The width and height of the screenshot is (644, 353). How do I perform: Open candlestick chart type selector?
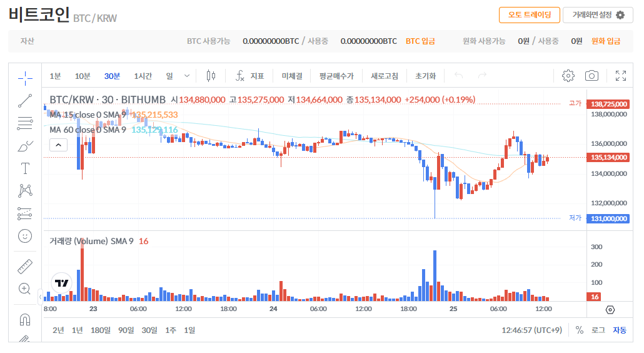[x=211, y=76]
